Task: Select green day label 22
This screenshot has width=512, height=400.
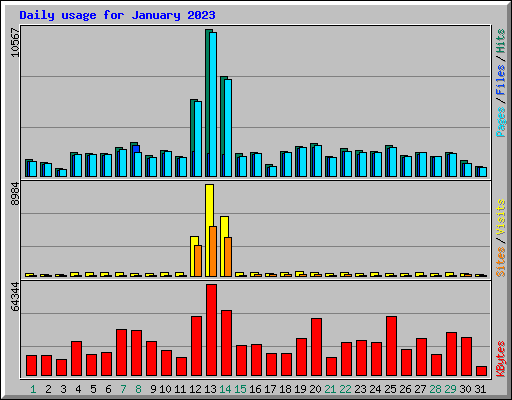Action: 345,389
